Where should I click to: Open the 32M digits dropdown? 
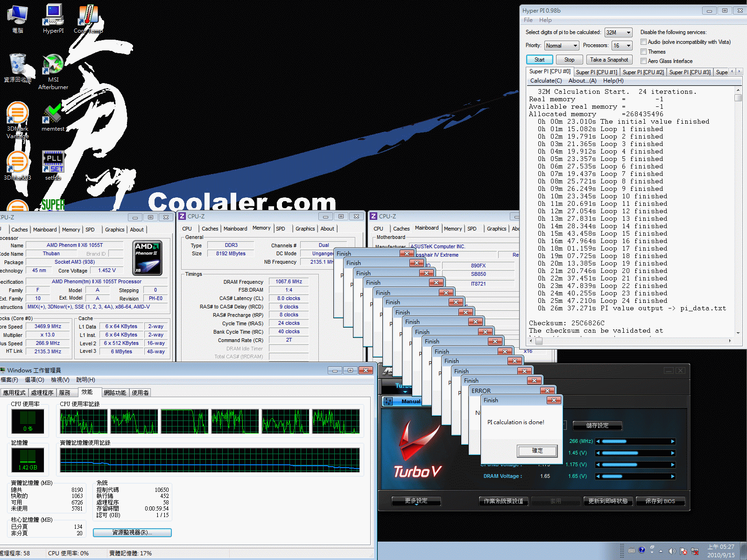tap(618, 33)
